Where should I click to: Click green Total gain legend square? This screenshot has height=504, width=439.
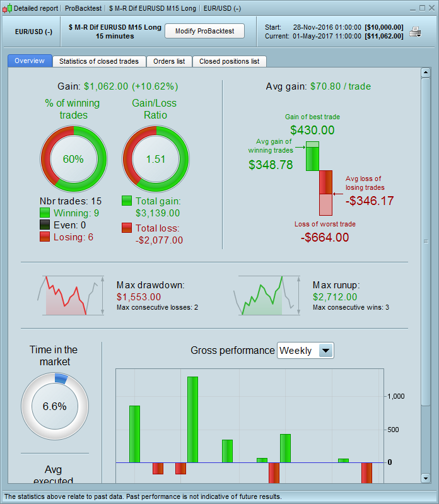click(127, 201)
